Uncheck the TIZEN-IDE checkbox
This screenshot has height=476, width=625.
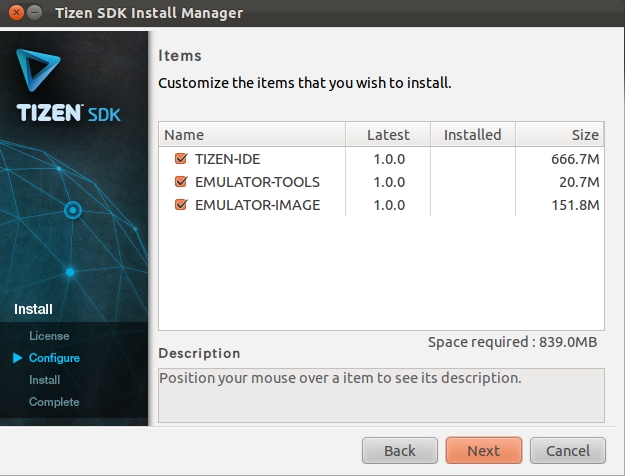point(181,159)
